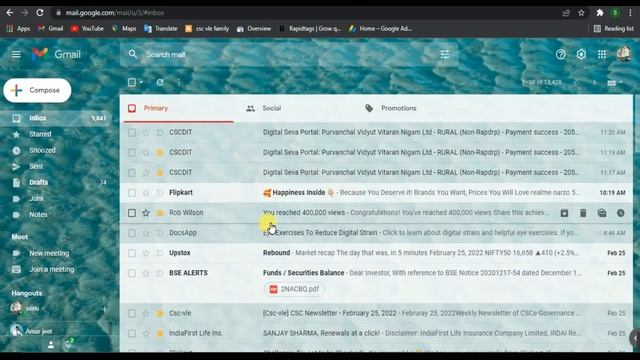Mark the Rob Wilson email as unread
The image size is (640, 360).
point(602,213)
